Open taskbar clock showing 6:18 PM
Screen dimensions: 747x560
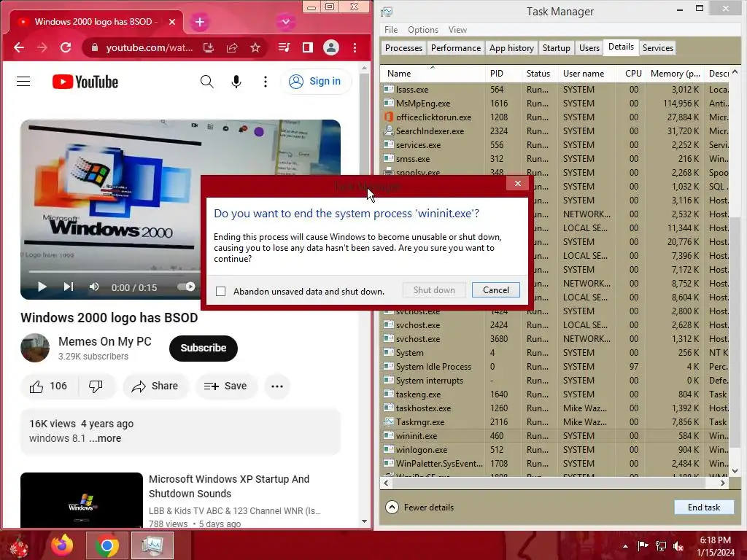pos(715,546)
